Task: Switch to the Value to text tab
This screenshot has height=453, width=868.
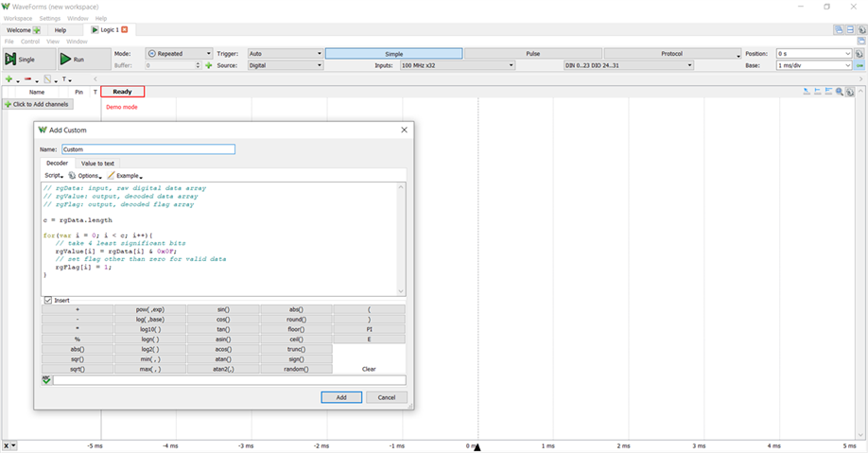Action: [x=97, y=164]
